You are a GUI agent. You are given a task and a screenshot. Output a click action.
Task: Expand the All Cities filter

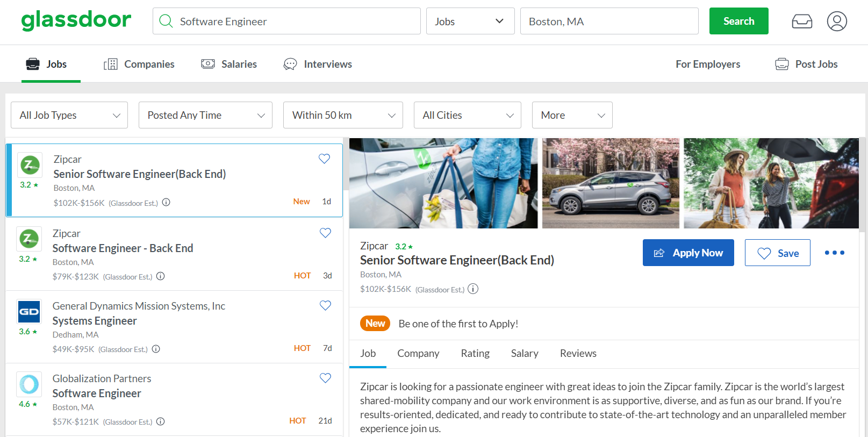468,115
